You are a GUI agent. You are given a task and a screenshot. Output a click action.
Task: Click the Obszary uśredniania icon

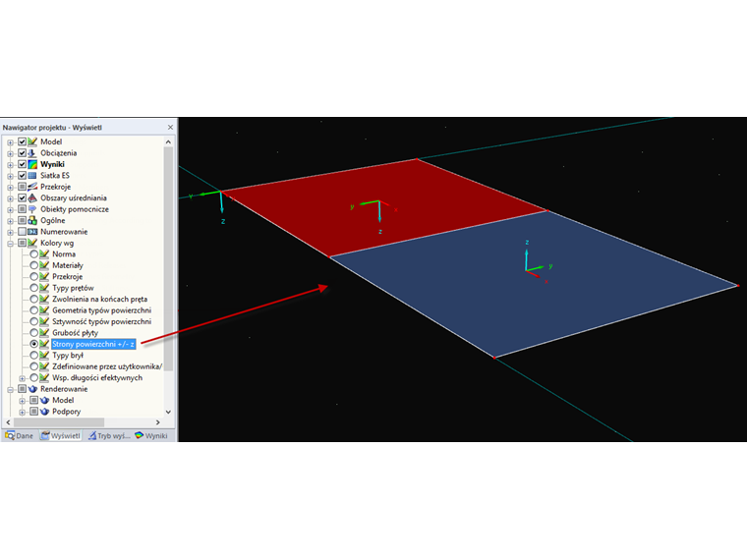(x=32, y=197)
